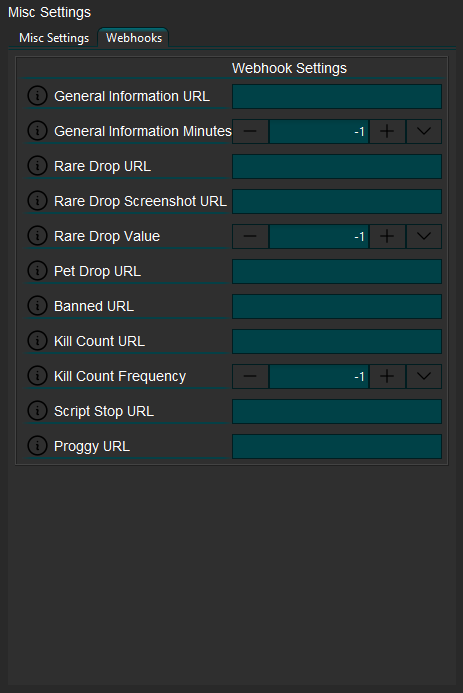
Task: Click info icon next to Rare Drop URL
Action: click(37, 166)
